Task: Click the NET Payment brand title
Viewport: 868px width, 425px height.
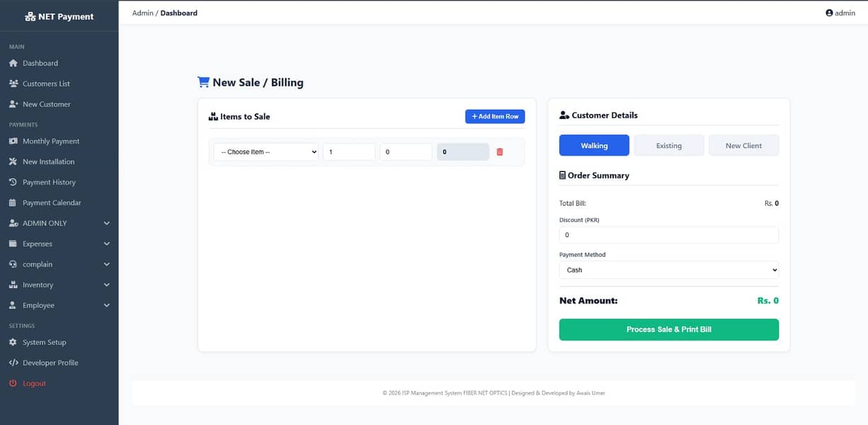Action: [66, 16]
